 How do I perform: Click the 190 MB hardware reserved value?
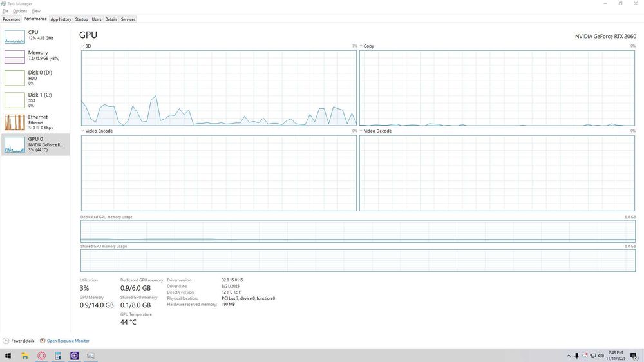pyautogui.click(x=229, y=305)
